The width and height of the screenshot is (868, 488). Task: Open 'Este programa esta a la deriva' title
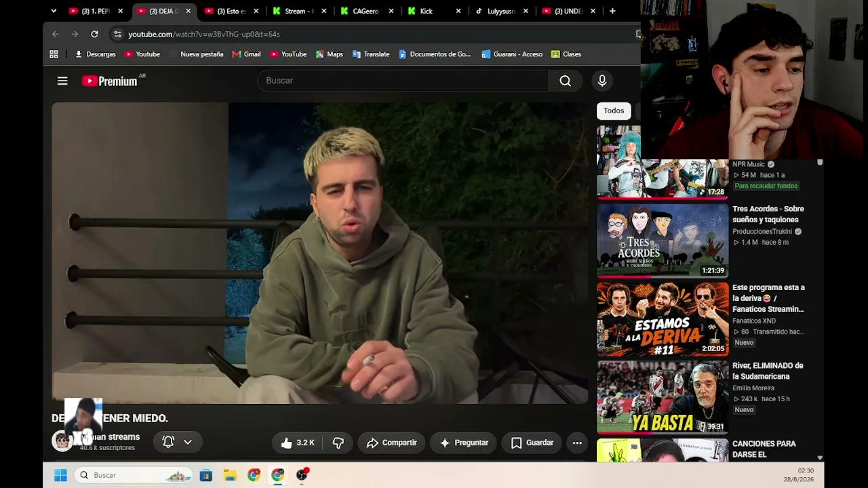[x=768, y=298]
